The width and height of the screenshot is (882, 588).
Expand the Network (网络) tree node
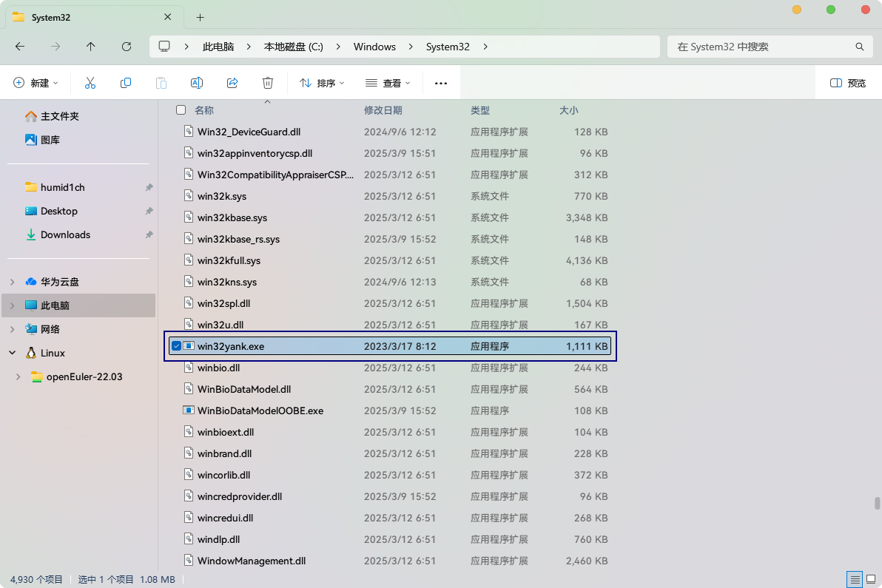click(13, 329)
